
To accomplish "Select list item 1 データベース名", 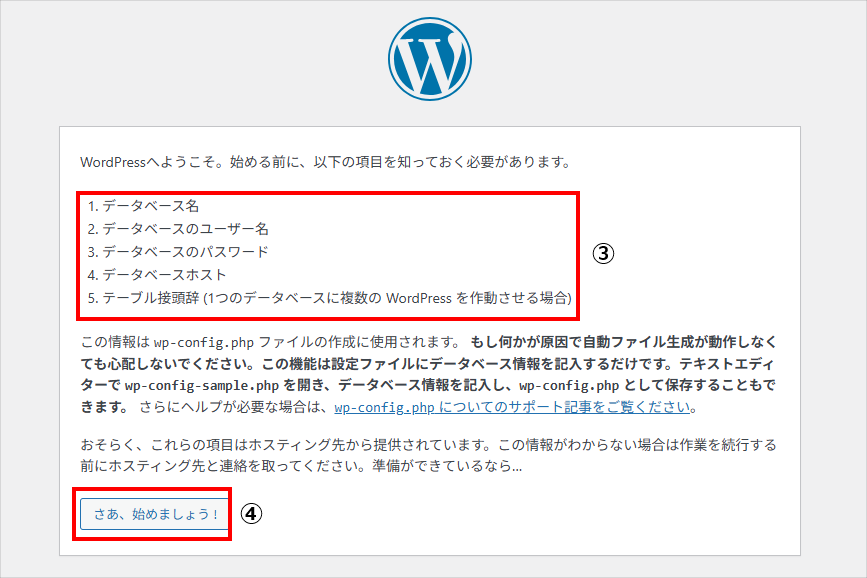I will tap(143, 206).
